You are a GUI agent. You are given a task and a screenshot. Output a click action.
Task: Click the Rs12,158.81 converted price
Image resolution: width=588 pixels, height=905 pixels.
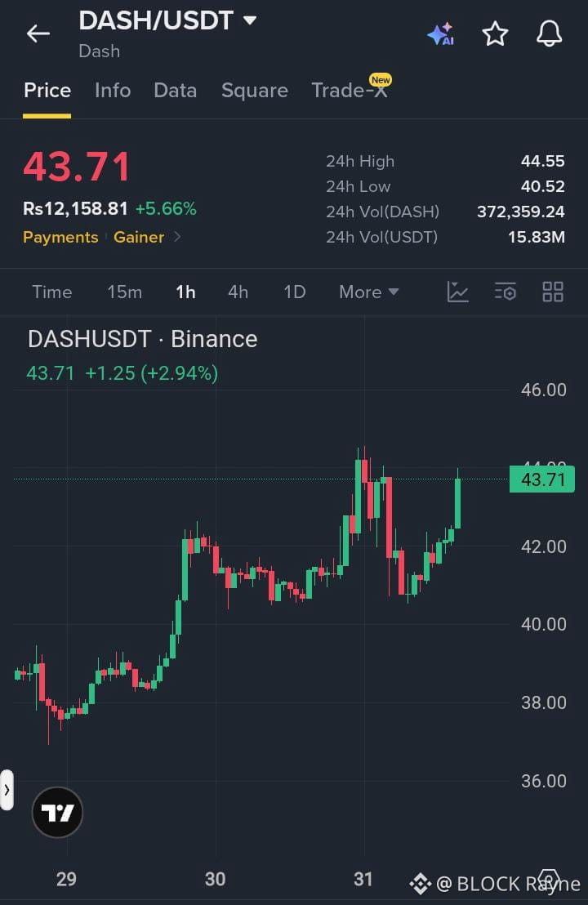[75, 208]
